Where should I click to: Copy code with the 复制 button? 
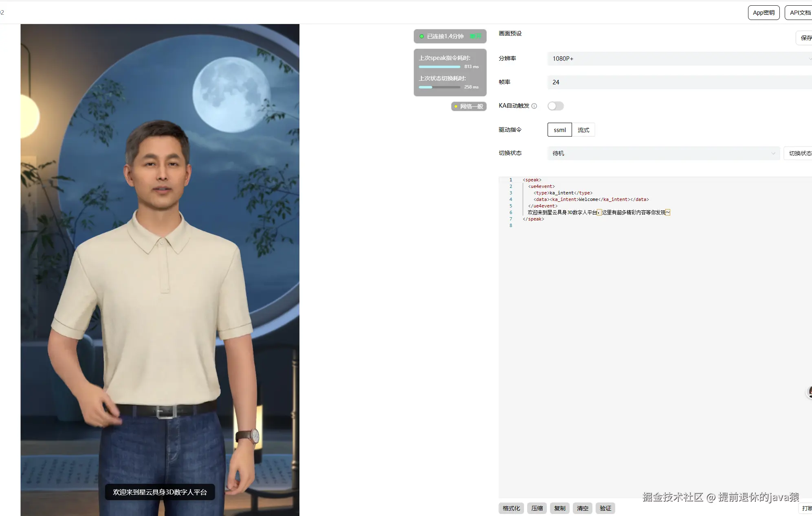pyautogui.click(x=559, y=508)
